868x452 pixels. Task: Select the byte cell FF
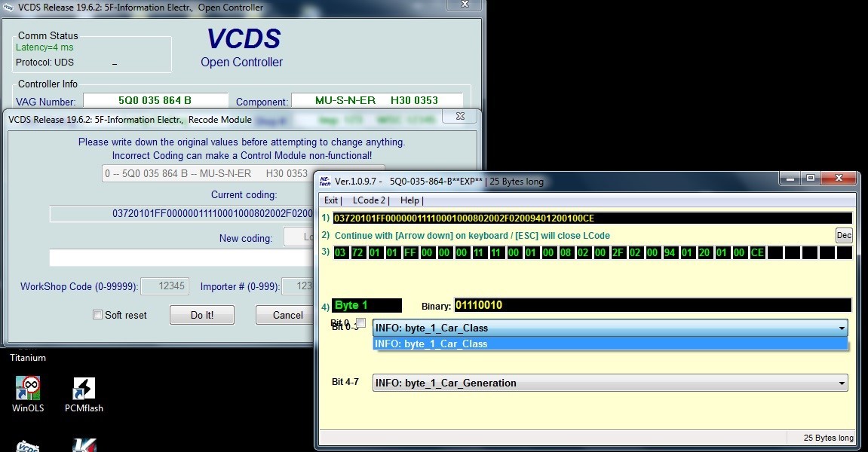[409, 253]
